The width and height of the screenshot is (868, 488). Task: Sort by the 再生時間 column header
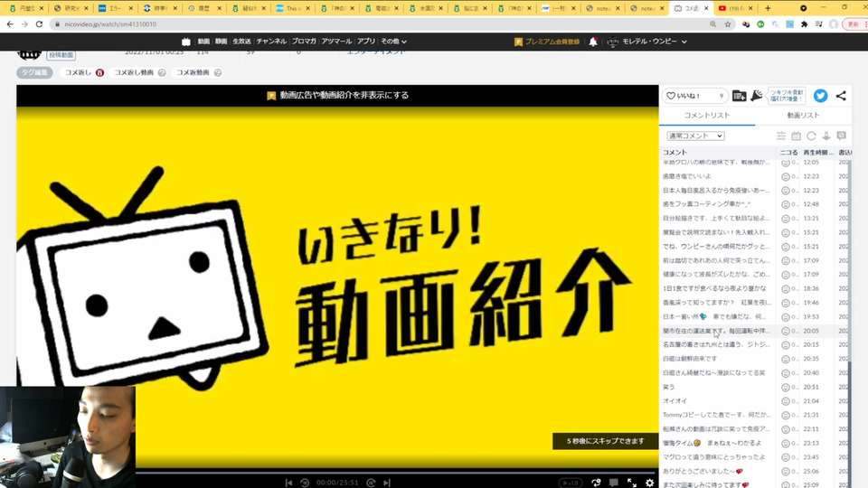click(x=818, y=152)
